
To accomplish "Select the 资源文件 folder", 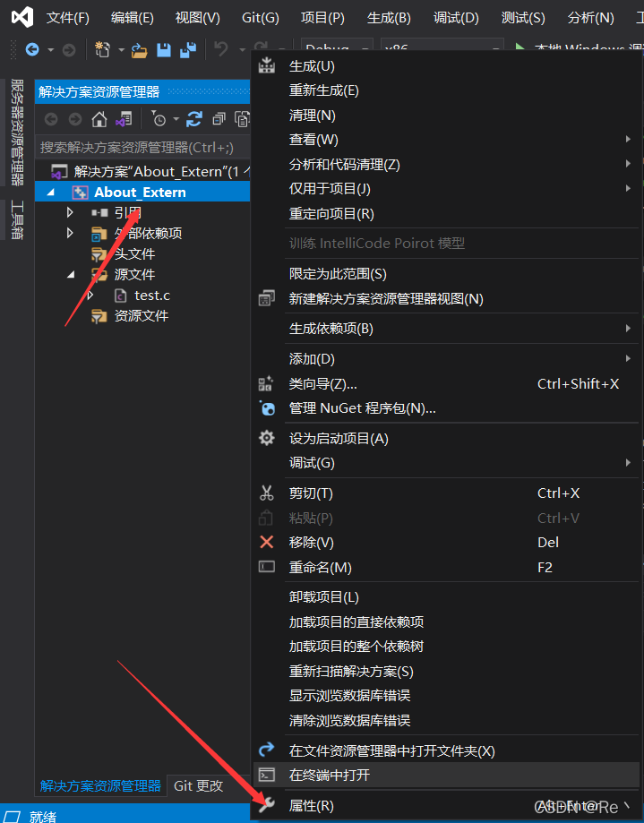I will [142, 316].
